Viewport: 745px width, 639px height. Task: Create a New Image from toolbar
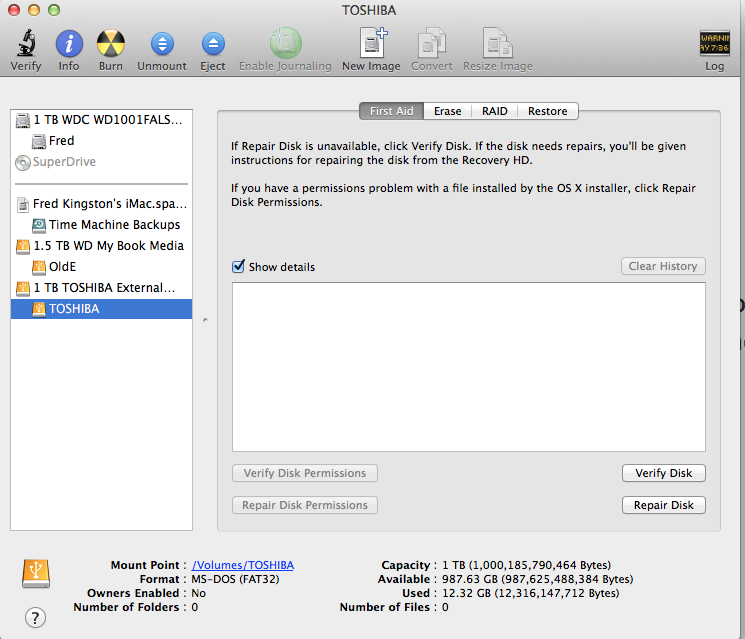point(371,45)
